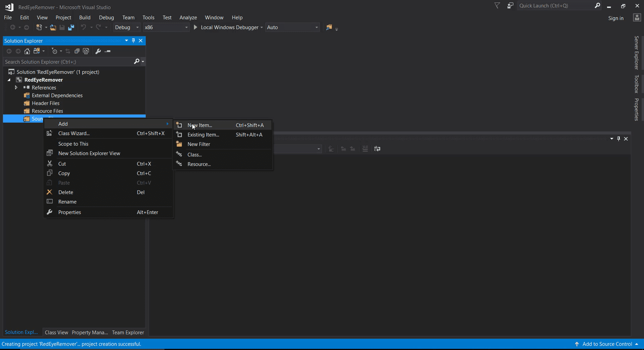The width and height of the screenshot is (644, 350).
Task: Pin the bottom output panel
Action: pyautogui.click(x=618, y=139)
